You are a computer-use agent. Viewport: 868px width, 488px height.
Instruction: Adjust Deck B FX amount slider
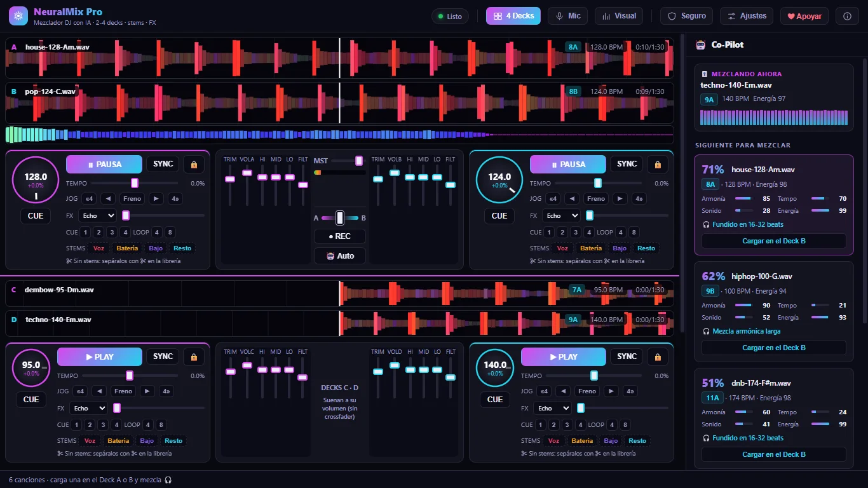point(628,216)
